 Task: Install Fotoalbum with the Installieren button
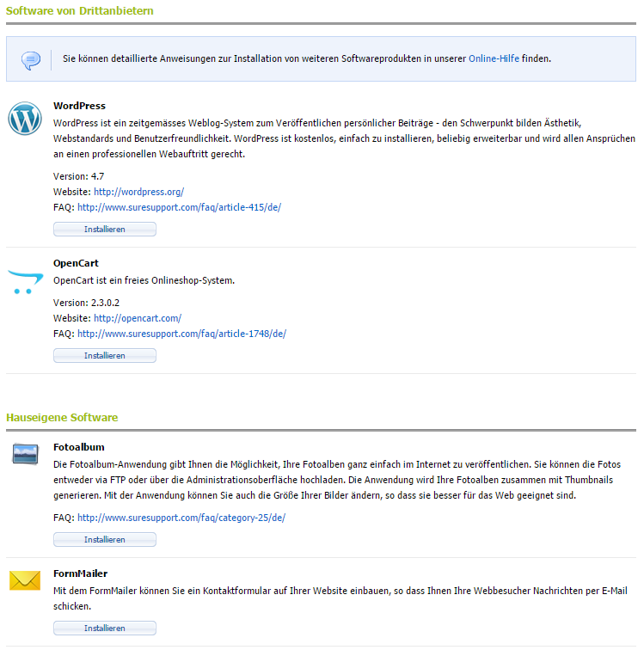[105, 540]
